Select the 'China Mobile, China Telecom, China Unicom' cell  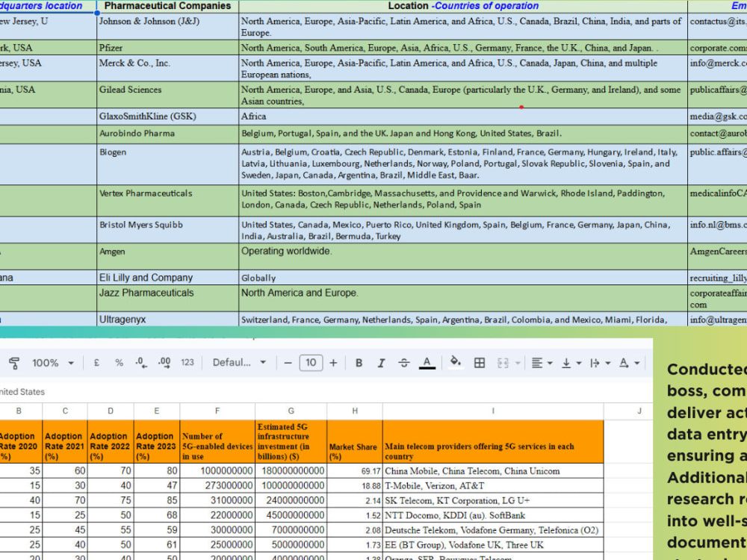(493, 471)
